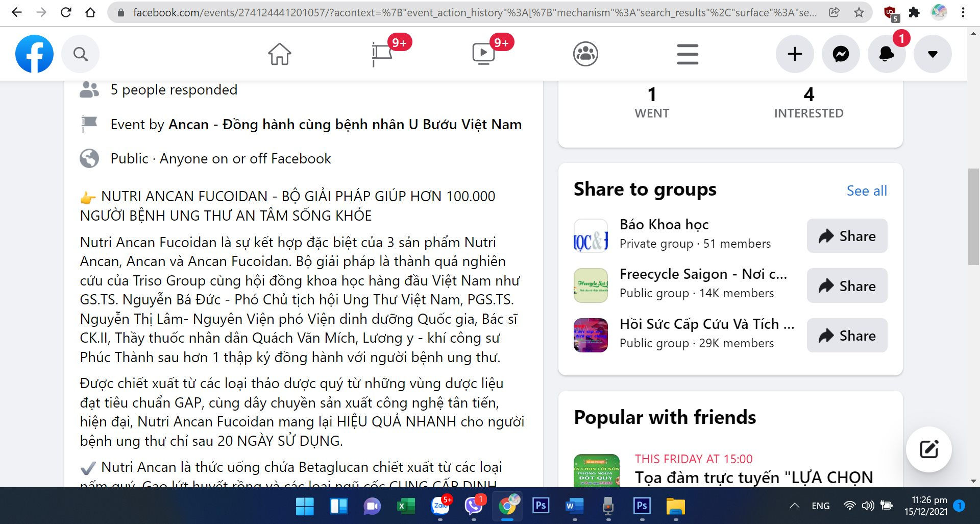This screenshot has width=980, height=524.
Task: Click the new message compose button
Action: click(928, 449)
